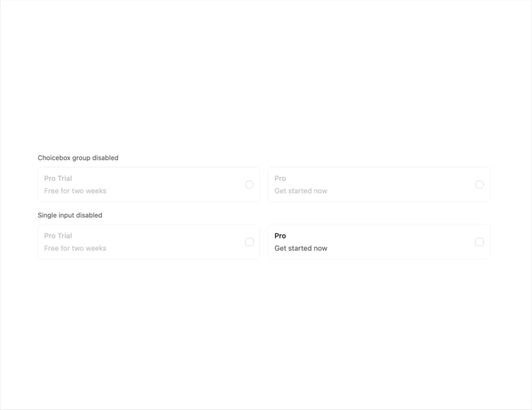This screenshot has width=532, height=410.
Task: Click greyed 'Pro Trial' title under Choicebox group
Action: pos(58,178)
